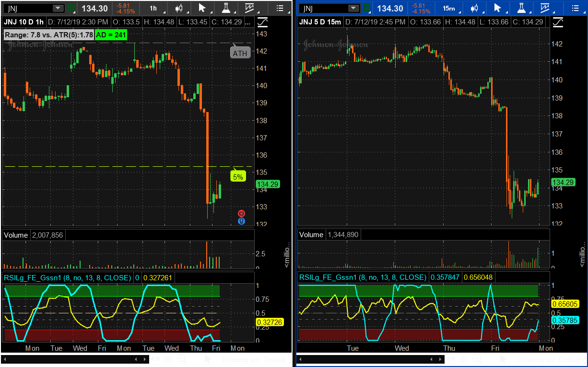The height and width of the screenshot is (367, 588).
Task: Open candlestick chart style menu in left chart
Action: tap(180, 8)
